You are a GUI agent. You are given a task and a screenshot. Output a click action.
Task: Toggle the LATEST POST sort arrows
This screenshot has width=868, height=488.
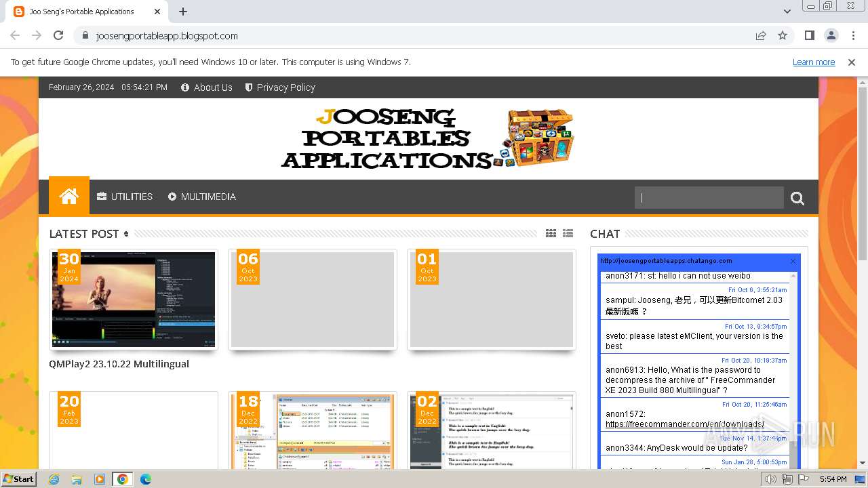click(126, 234)
